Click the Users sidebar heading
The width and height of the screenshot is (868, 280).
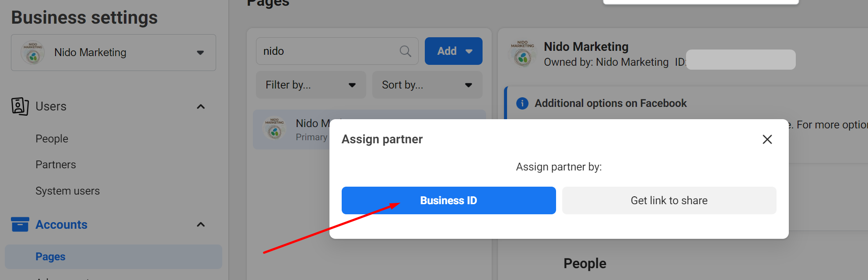[51, 106]
